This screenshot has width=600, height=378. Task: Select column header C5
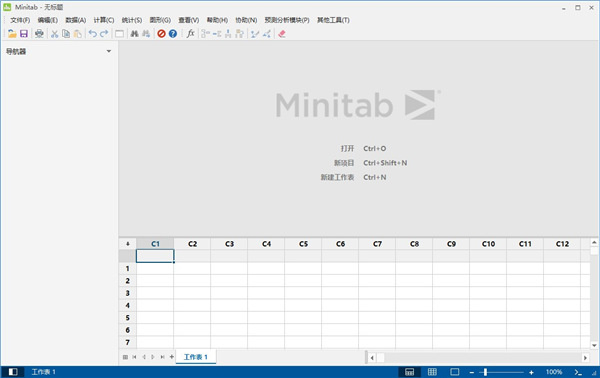303,244
